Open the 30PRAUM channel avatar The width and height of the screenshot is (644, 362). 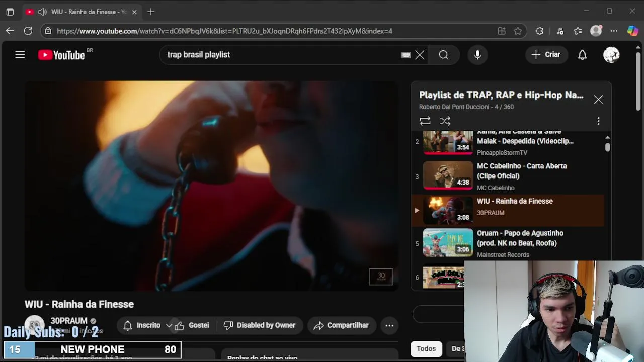click(35, 325)
